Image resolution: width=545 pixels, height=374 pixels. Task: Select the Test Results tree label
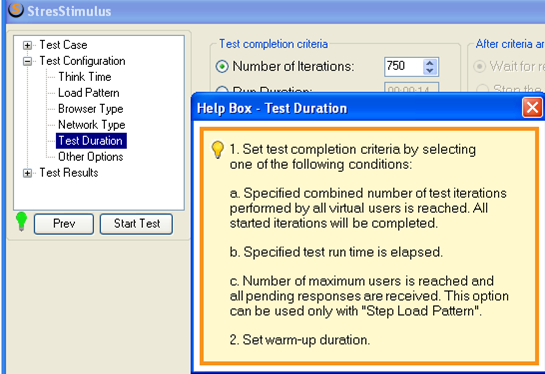click(x=69, y=173)
